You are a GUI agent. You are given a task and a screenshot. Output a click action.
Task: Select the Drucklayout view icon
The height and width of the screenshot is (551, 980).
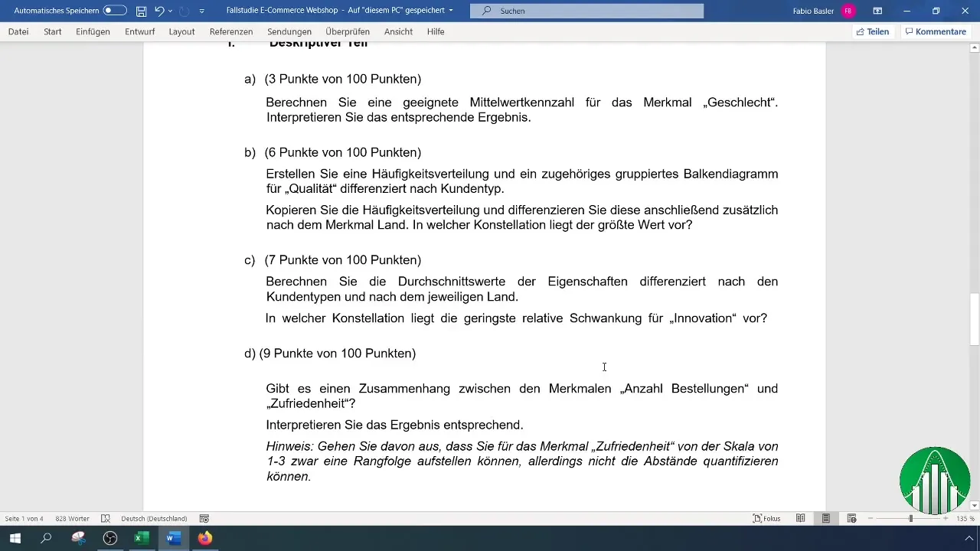(x=826, y=519)
